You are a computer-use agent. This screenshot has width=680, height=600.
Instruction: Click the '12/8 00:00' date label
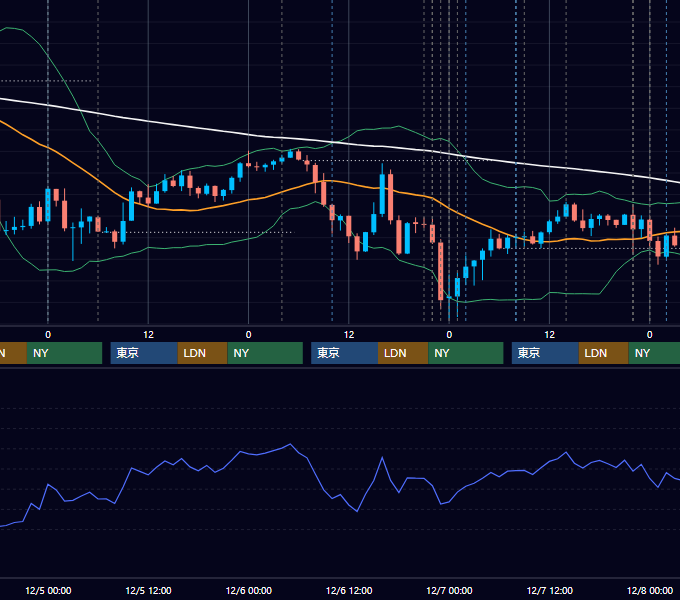tap(650, 590)
